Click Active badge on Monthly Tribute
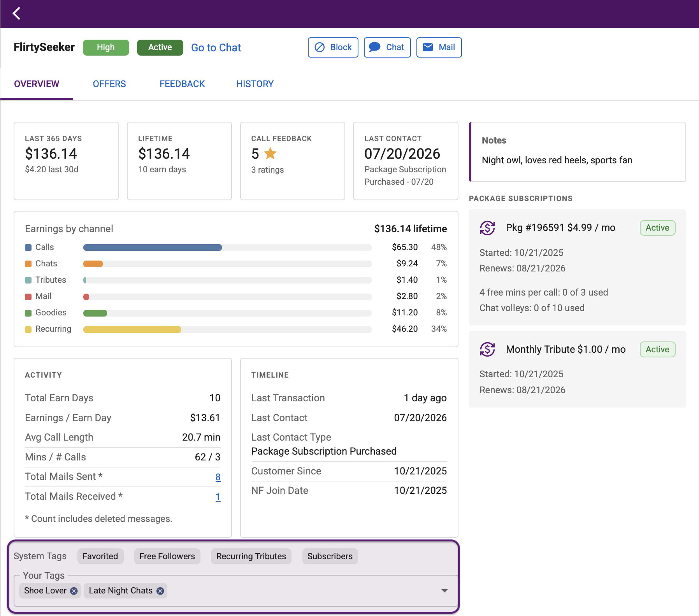The image size is (699, 616). pos(657,349)
